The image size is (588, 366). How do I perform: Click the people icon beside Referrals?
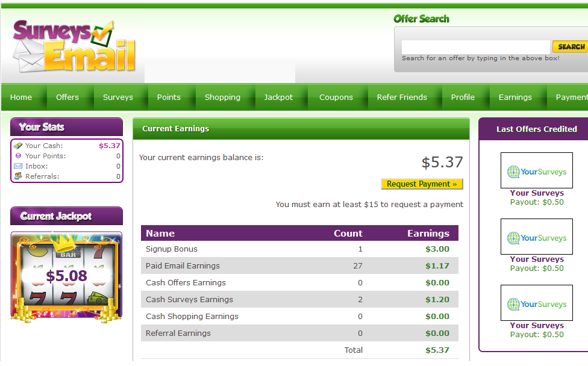pyautogui.click(x=18, y=176)
